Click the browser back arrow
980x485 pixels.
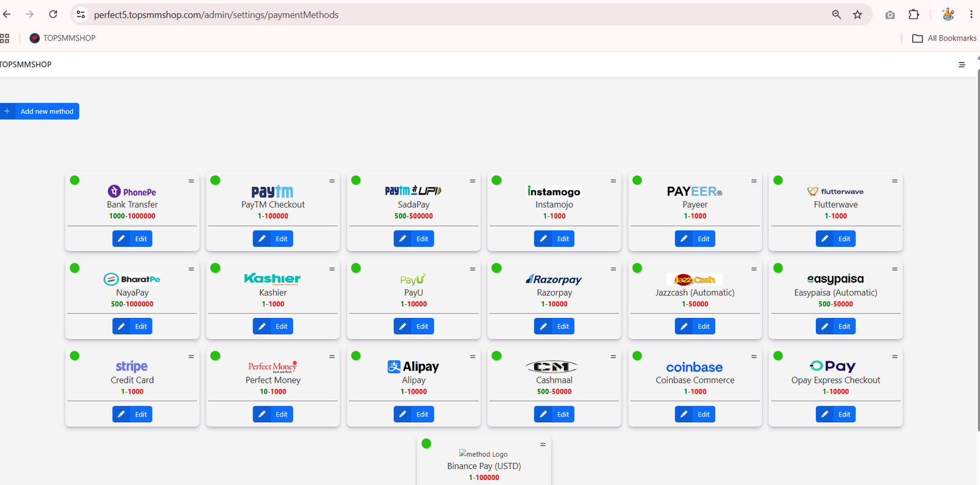point(7,14)
